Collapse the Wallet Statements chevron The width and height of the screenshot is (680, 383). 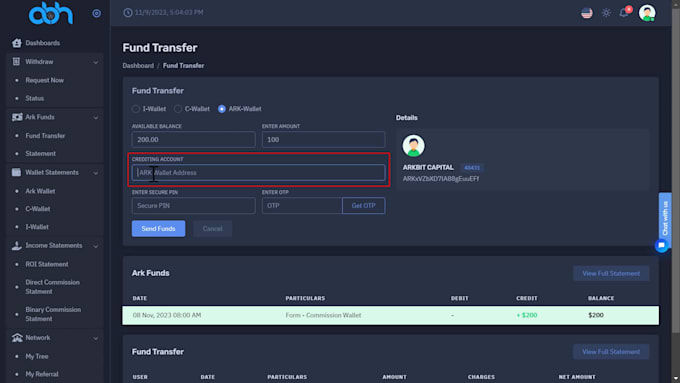coord(95,173)
